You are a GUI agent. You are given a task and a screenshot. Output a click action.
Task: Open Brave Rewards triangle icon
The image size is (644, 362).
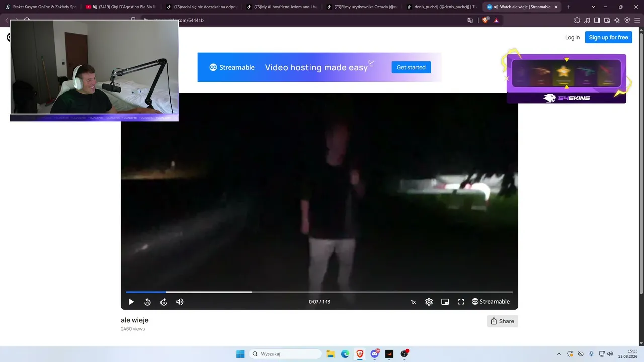[496, 20]
